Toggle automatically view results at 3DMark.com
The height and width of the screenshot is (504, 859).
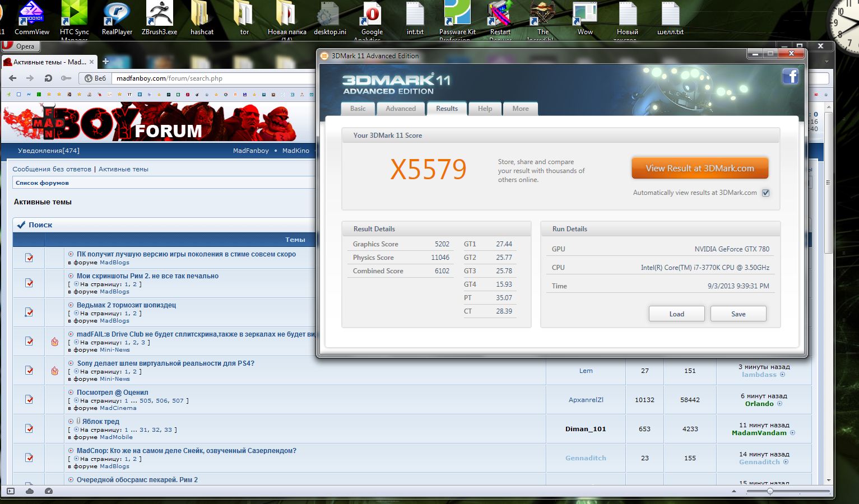pyautogui.click(x=765, y=193)
